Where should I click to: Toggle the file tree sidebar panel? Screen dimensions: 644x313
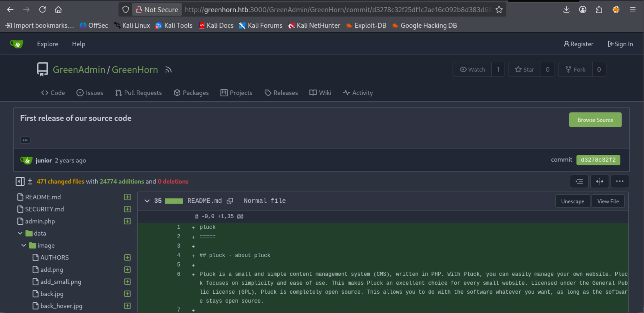[x=20, y=181]
